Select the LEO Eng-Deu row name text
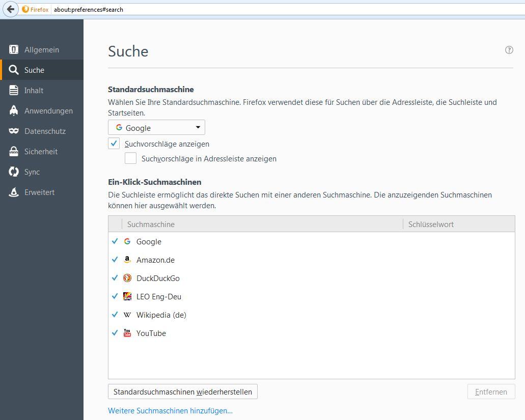Image resolution: width=525 pixels, height=420 pixels. click(159, 296)
